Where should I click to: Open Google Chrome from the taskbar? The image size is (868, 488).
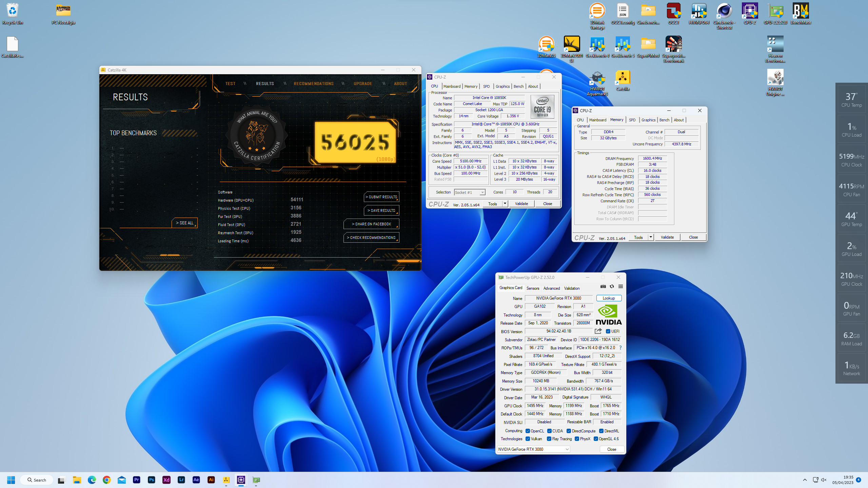point(107,480)
